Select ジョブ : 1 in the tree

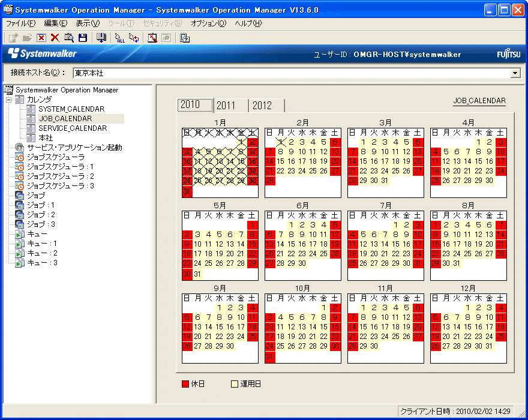coord(41,205)
